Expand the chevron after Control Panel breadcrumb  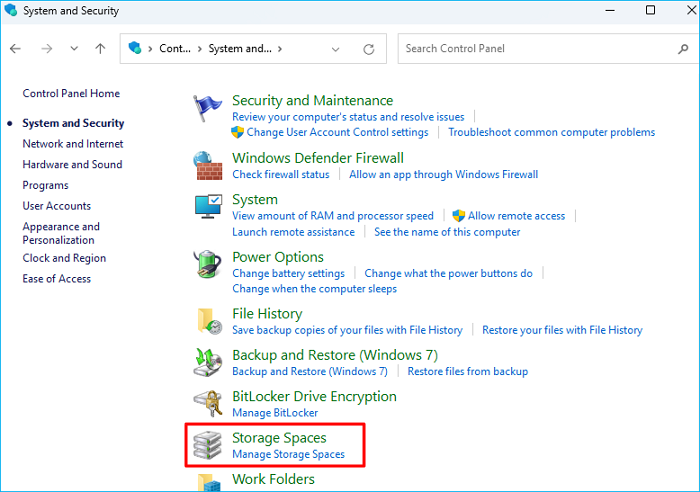tap(198, 48)
